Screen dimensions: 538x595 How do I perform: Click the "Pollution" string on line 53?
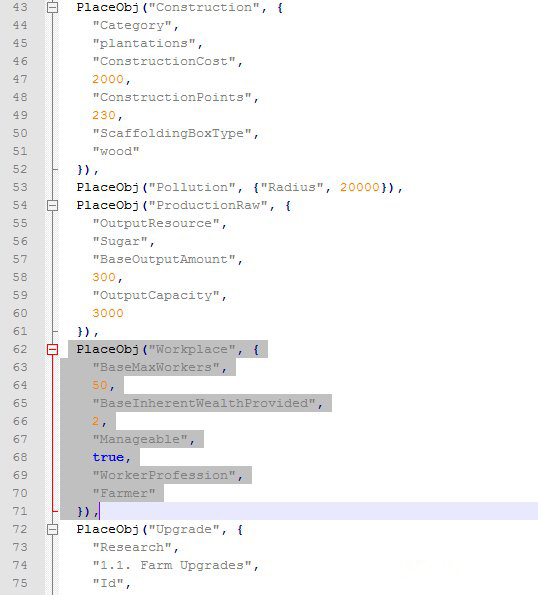pos(192,187)
